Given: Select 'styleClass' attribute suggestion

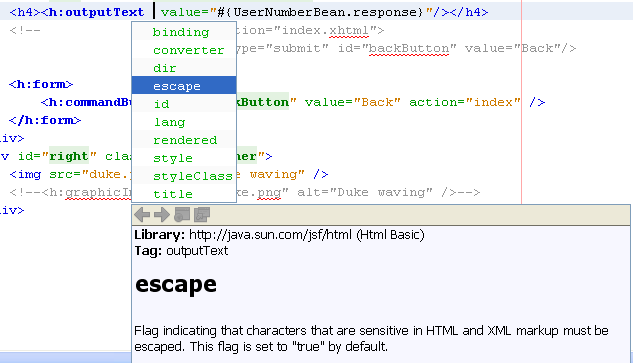Looking at the screenshot, I should tap(184, 176).
